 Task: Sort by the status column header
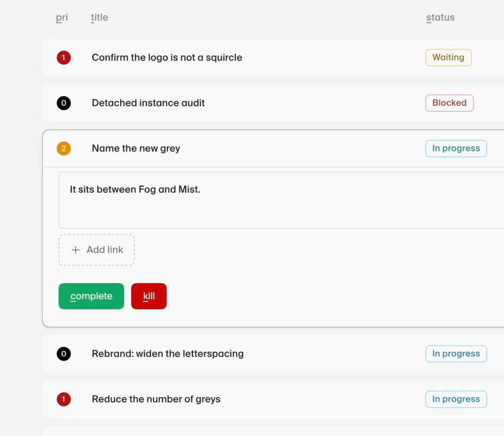tap(440, 17)
